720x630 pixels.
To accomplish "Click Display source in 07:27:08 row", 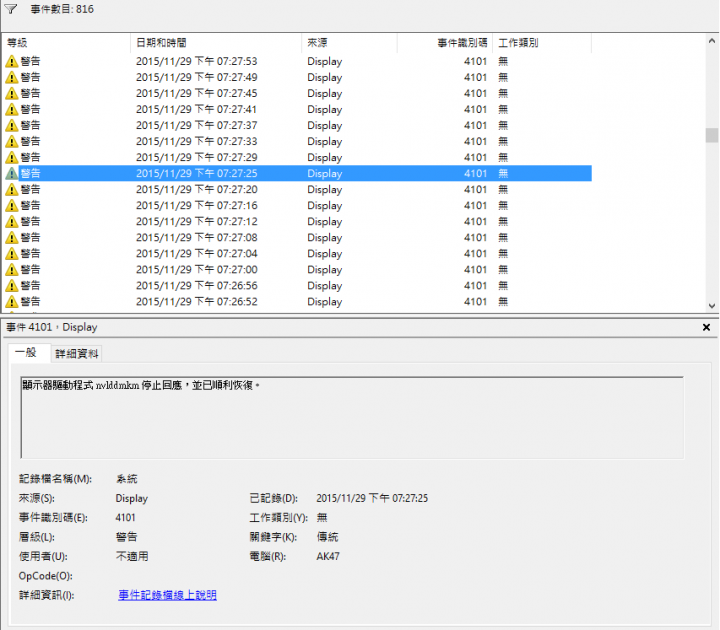I will [325, 238].
